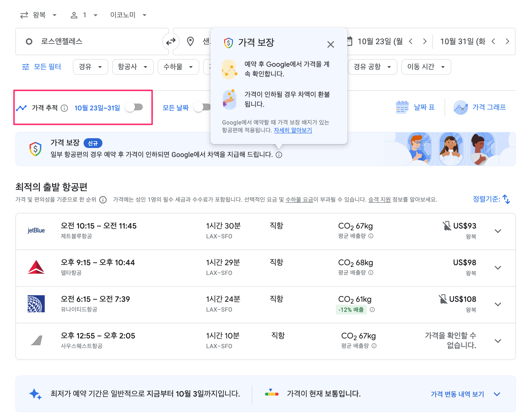
Task: Click the 자세히 알아보기 link
Action: pos(293,130)
